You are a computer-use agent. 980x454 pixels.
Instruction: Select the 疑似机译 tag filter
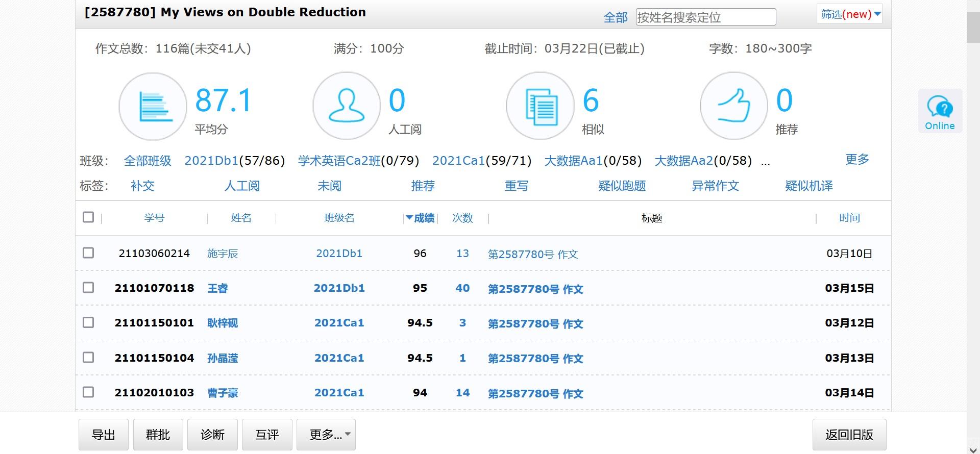808,186
